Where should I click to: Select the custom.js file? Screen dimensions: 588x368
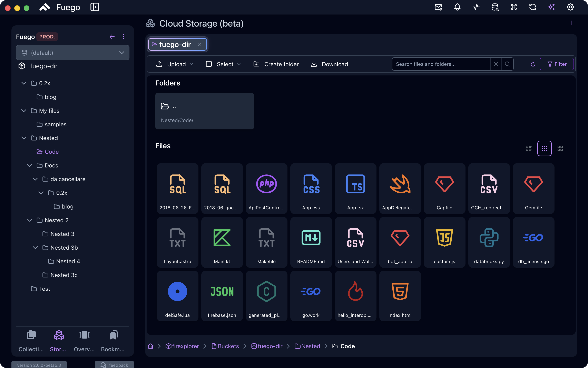pyautogui.click(x=444, y=242)
